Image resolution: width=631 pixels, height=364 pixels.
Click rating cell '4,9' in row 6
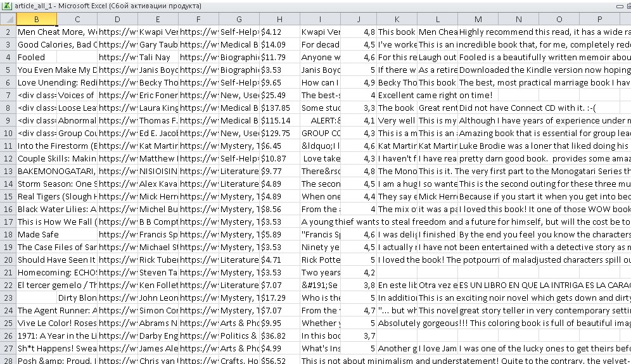pyautogui.click(x=359, y=83)
